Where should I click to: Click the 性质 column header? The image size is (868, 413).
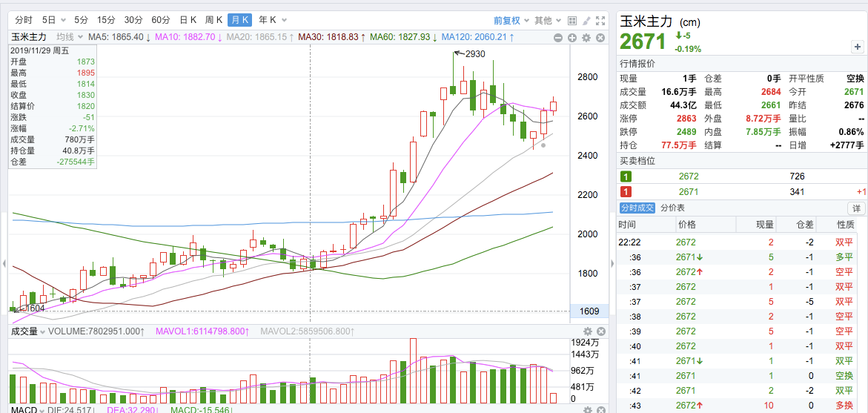845,225
